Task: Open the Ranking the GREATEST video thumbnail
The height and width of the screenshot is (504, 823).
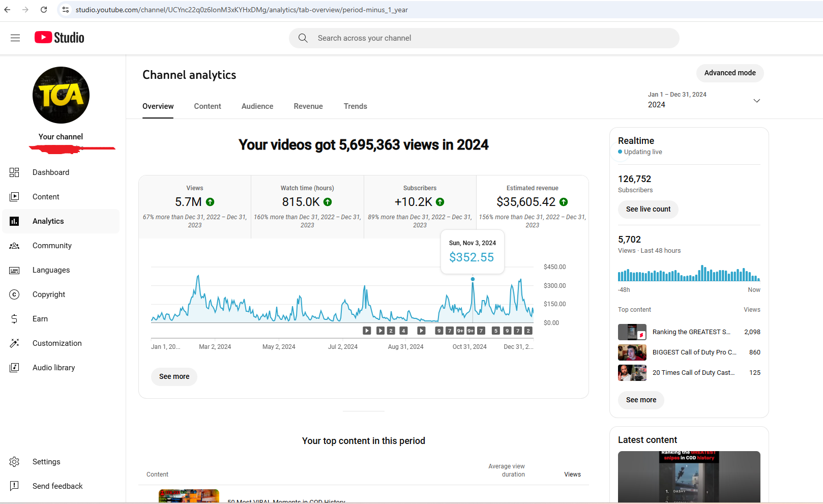Action: [632, 332]
